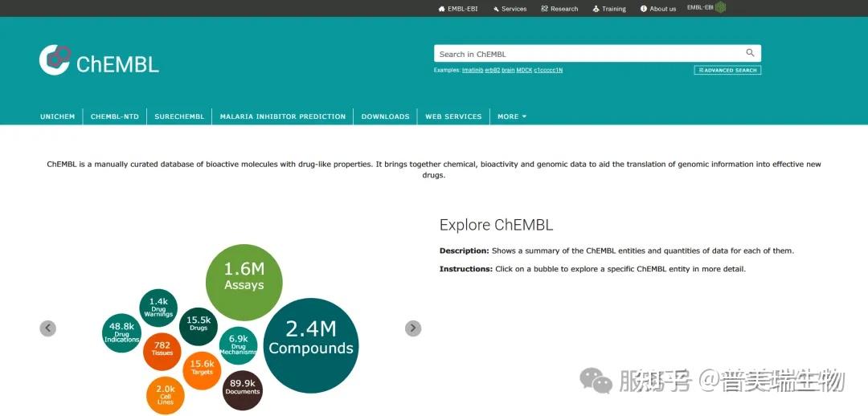Expand the MORE dropdown menu
The width and height of the screenshot is (868, 416).
click(x=512, y=116)
